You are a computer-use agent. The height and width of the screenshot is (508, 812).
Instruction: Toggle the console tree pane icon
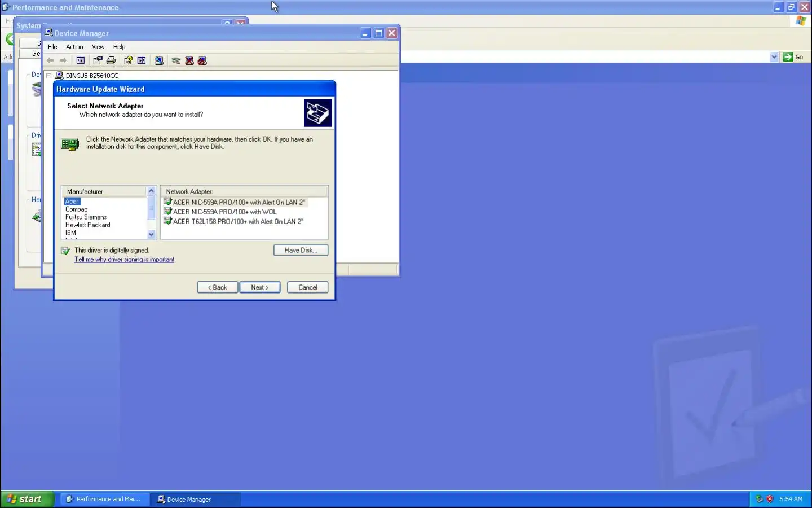click(81, 60)
